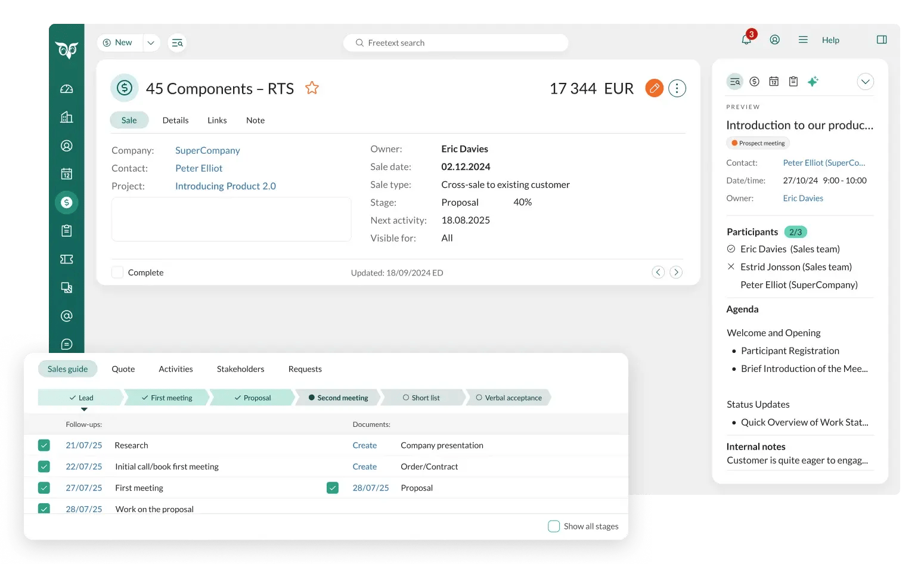Expand the Lead stage arrow
The height and width of the screenshot is (564, 924).
(83, 409)
